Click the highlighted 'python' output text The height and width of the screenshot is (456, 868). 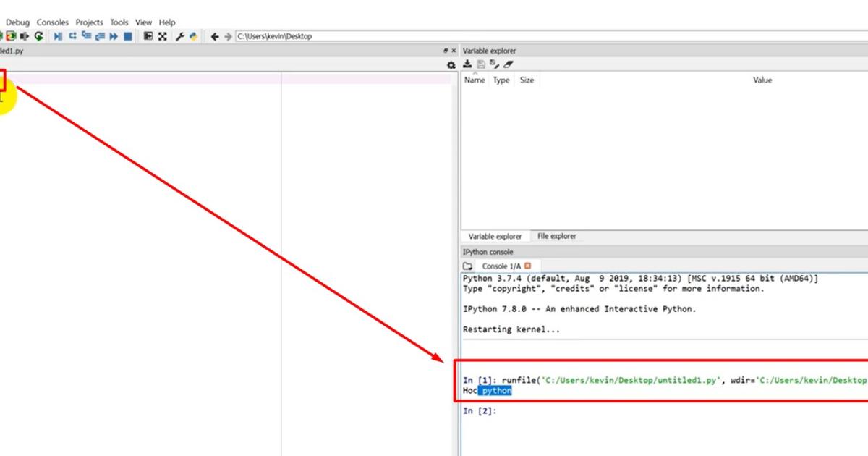coord(496,391)
